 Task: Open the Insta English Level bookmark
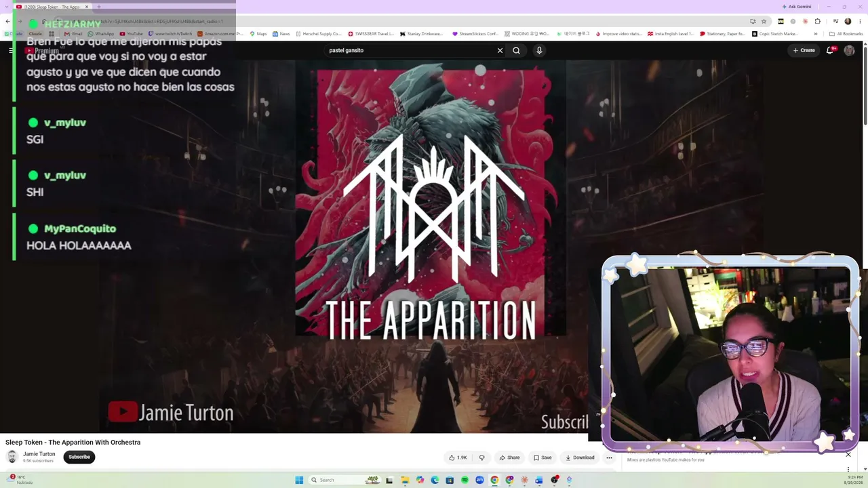pos(671,34)
